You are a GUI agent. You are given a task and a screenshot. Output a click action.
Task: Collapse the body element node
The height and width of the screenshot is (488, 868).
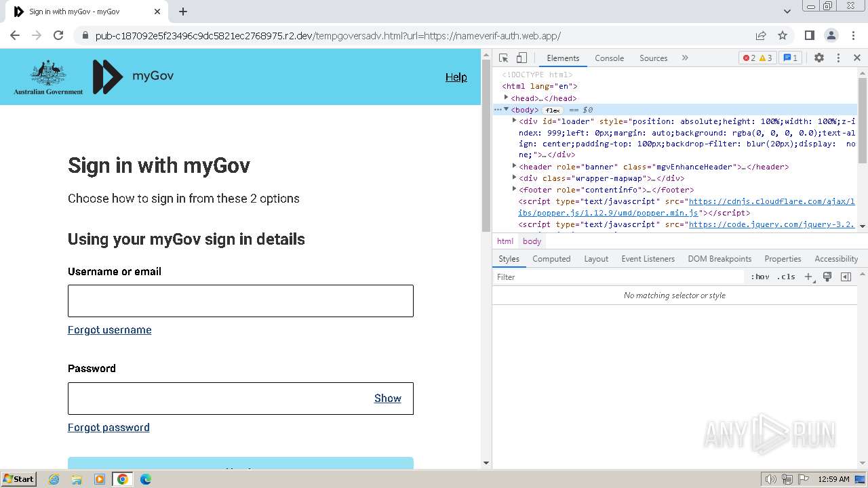pos(506,109)
